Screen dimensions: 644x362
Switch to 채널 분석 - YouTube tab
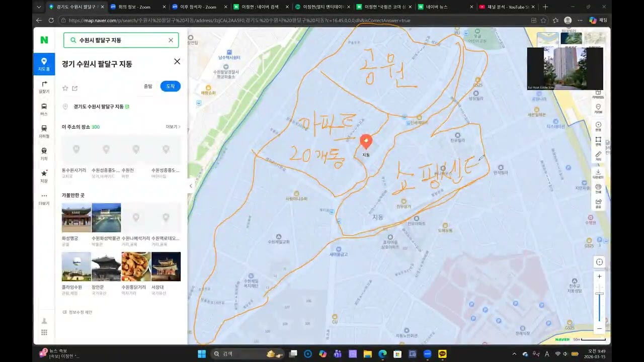coord(507,7)
